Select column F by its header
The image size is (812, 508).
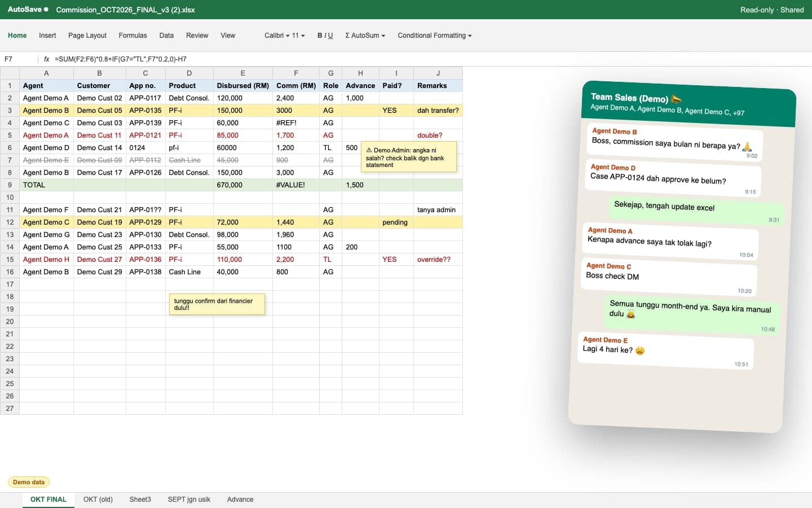(296, 73)
